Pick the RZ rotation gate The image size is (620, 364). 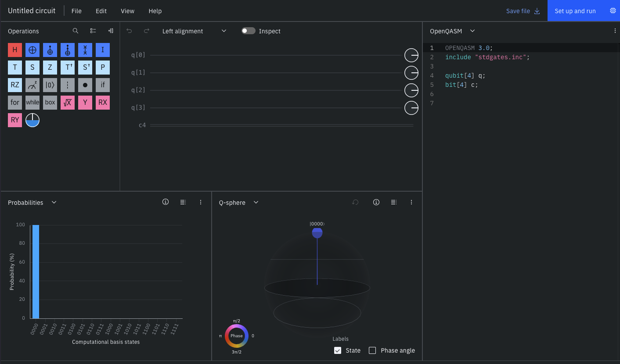click(15, 85)
